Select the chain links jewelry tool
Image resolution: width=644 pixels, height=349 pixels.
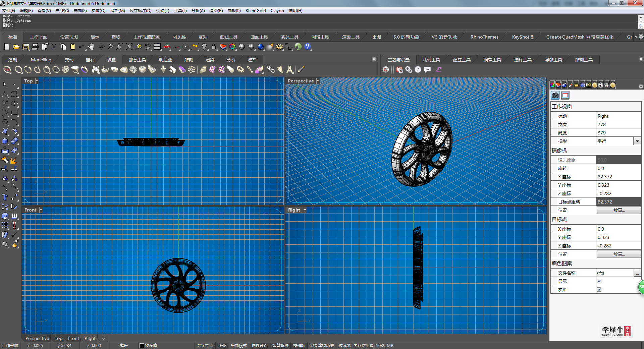point(271,70)
